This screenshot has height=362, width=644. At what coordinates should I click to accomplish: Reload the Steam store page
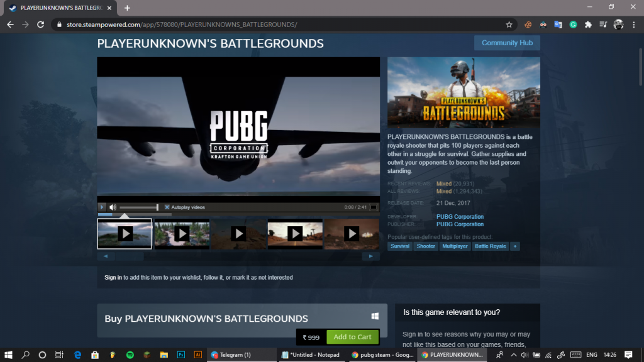tap(40, 25)
